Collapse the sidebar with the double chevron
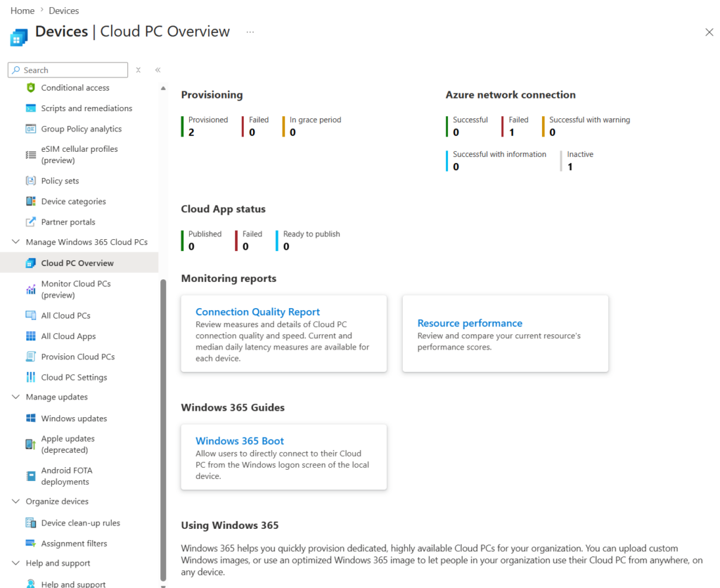Screen dimensions: 720x588 click(157, 70)
